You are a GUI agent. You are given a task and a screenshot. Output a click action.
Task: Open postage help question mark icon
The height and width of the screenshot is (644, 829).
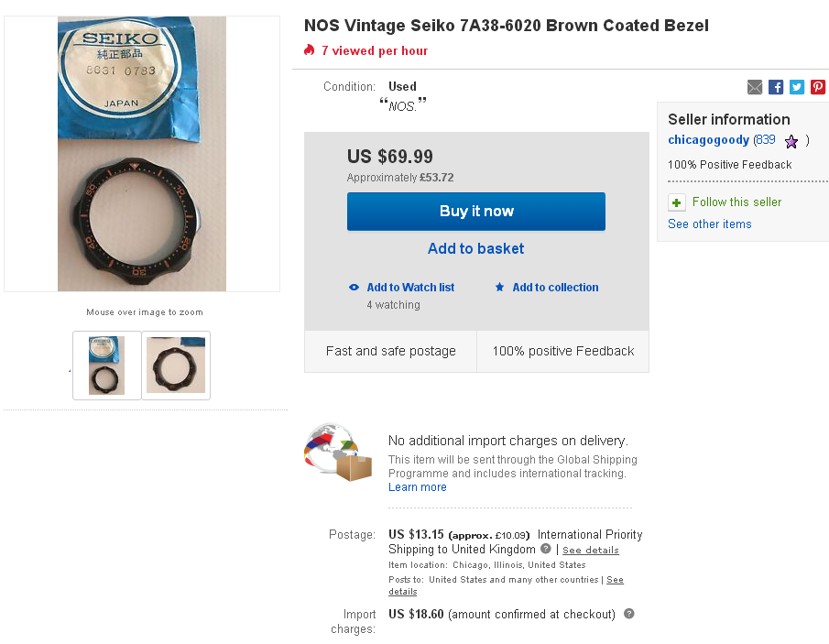click(546, 549)
